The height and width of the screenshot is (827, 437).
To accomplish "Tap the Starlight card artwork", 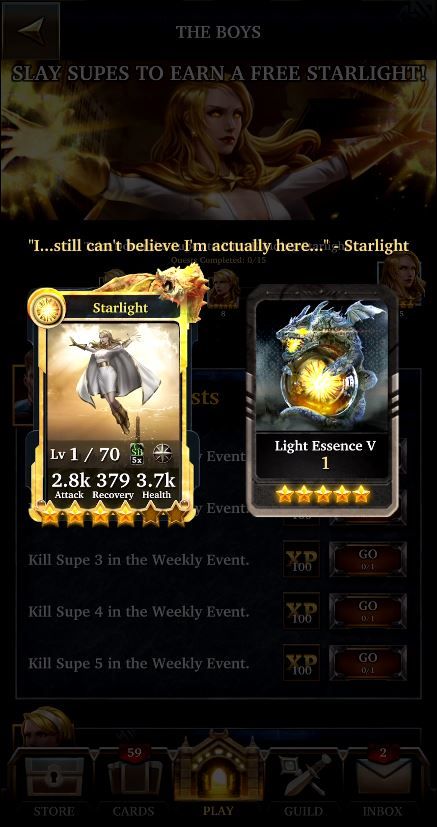I will pos(113,380).
